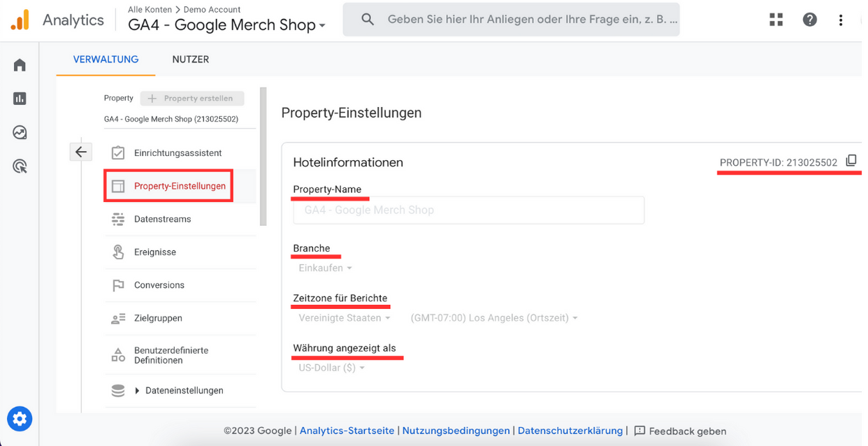The height and width of the screenshot is (446, 868).
Task: Open the Reports bar-chart icon
Action: tap(20, 99)
